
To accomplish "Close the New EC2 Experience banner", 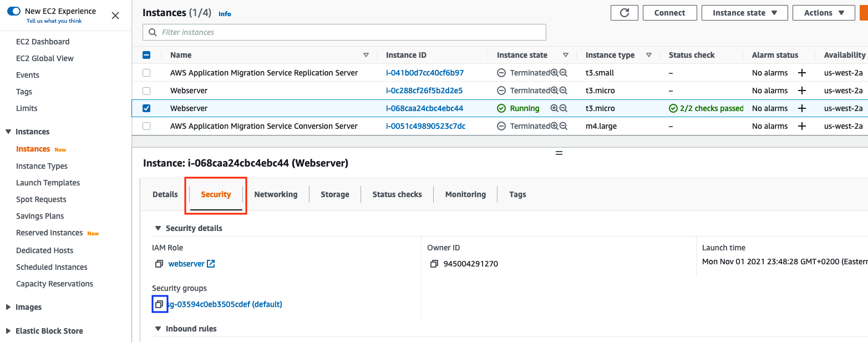I will 115,16.
